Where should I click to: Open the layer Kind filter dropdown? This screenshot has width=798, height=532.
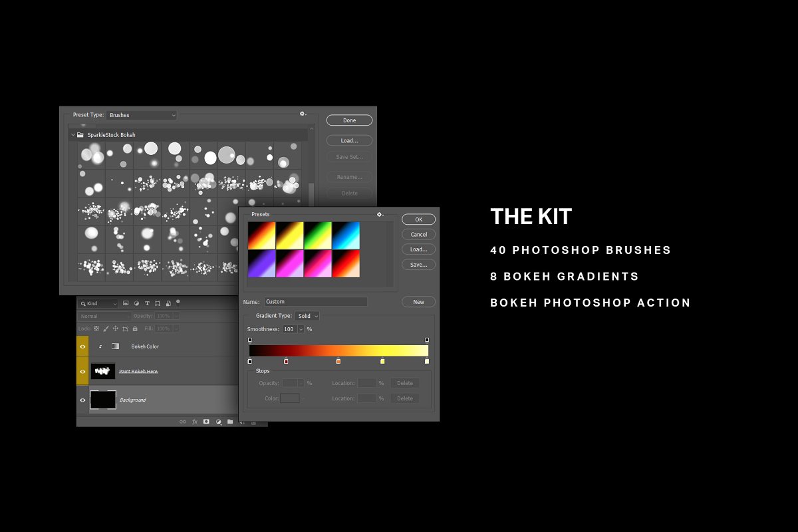click(x=98, y=303)
